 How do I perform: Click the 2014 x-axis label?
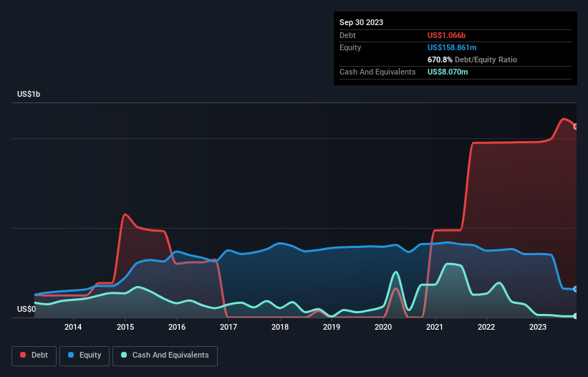tap(73, 327)
